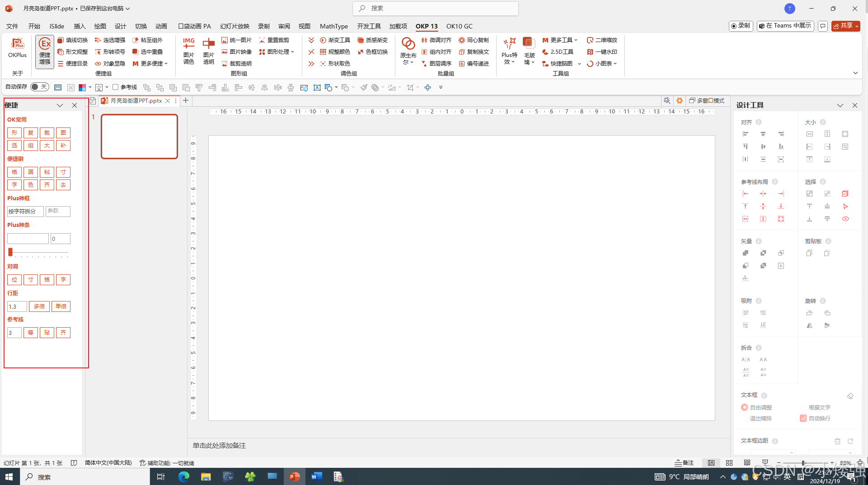Click the 录制 button at top right
Image resolution: width=868 pixels, height=485 pixels.
(741, 26)
